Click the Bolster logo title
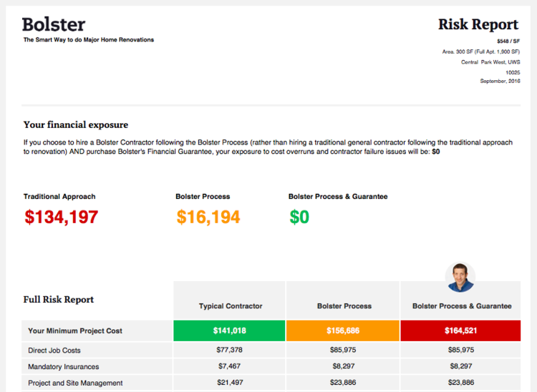 point(54,24)
